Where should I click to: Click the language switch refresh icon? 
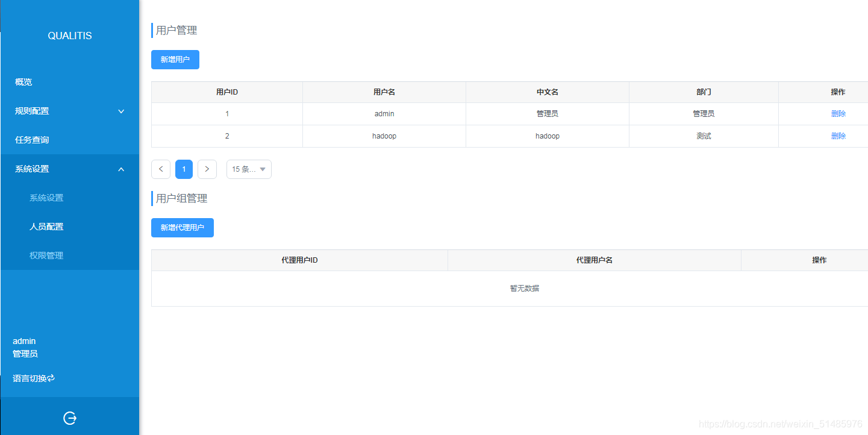tap(50, 378)
